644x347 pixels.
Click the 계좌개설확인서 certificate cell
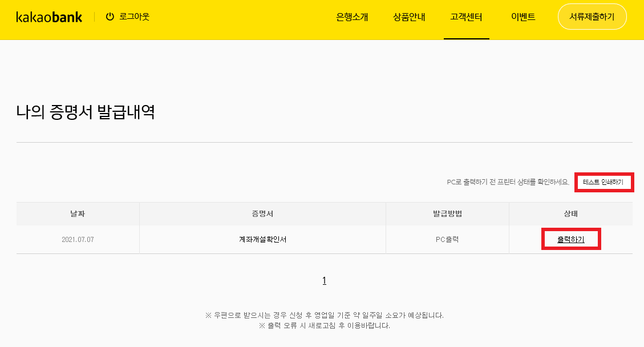click(263, 239)
